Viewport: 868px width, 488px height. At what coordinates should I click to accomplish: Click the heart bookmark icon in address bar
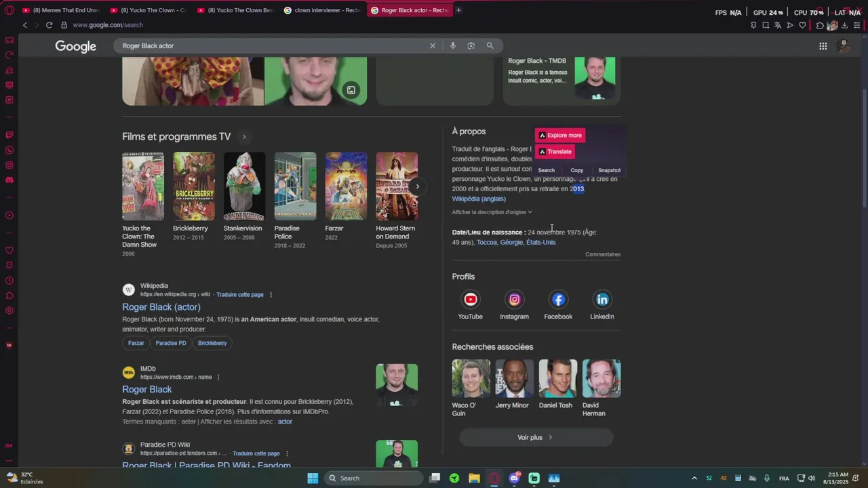802,25
